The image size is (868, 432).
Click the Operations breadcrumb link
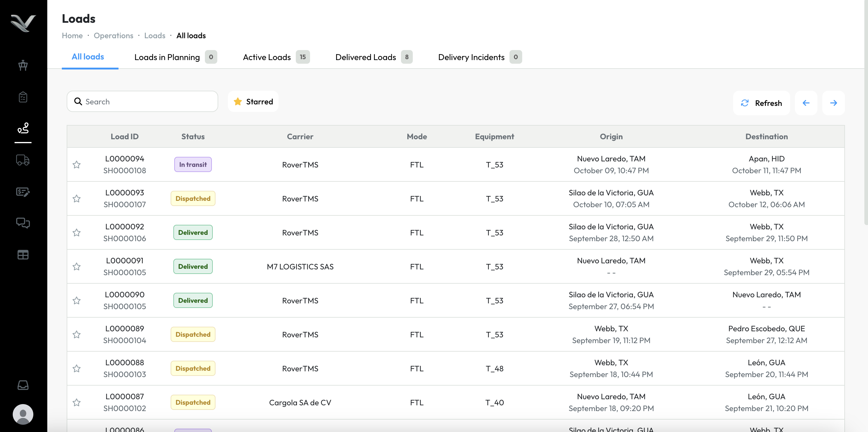click(113, 35)
